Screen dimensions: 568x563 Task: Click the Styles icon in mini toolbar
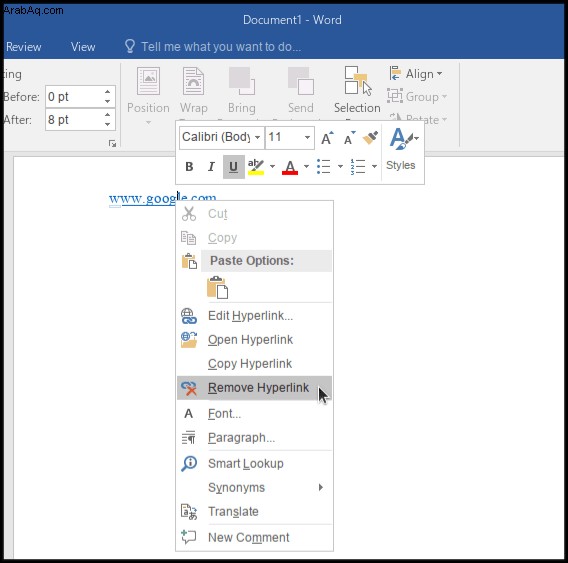401,149
